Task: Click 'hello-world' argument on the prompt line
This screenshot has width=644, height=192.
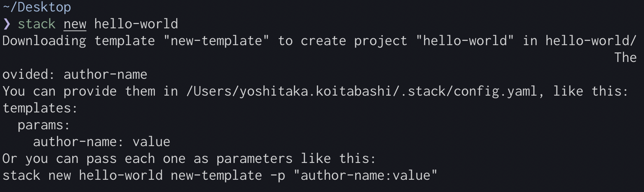Action: click(136, 24)
